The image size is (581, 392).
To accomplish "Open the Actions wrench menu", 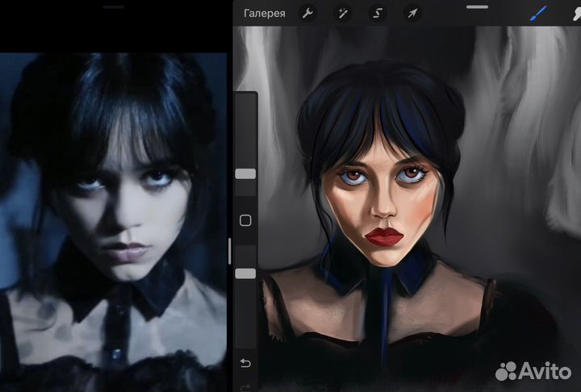I will tap(307, 13).
